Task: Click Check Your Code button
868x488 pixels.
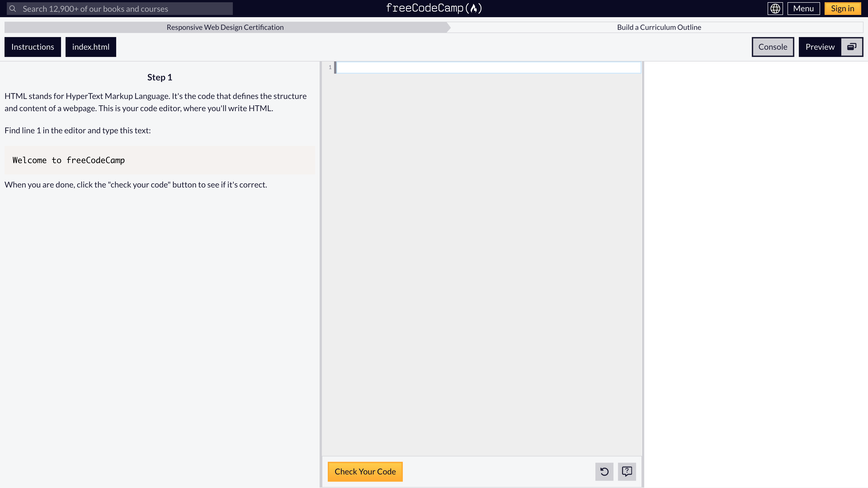Action: (365, 472)
